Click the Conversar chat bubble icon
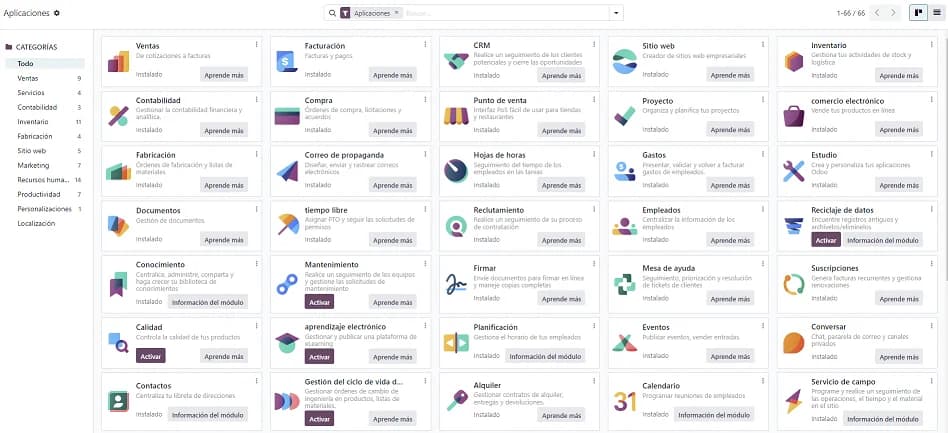Image resolution: width=948 pixels, height=433 pixels. tap(793, 343)
